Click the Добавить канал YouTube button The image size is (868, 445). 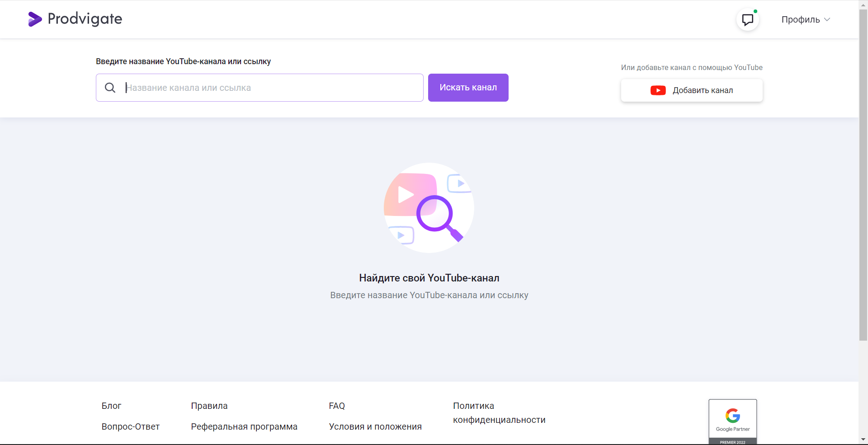692,90
